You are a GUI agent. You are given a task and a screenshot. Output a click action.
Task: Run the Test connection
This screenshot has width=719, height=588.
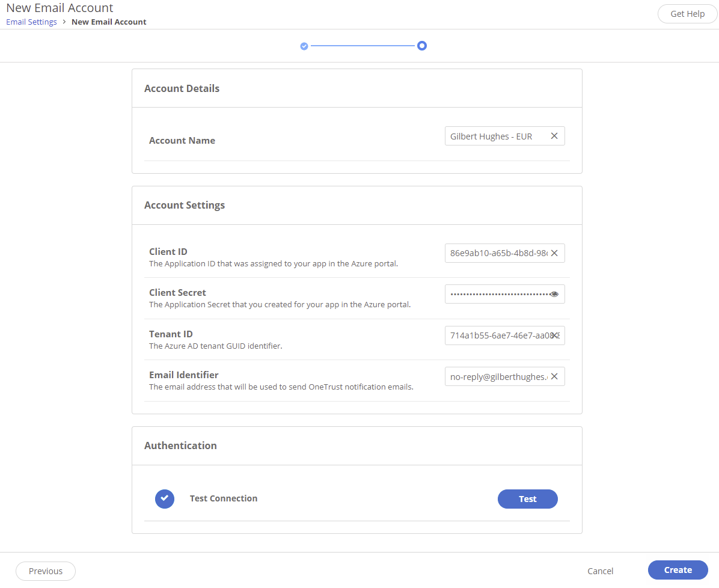(x=527, y=499)
